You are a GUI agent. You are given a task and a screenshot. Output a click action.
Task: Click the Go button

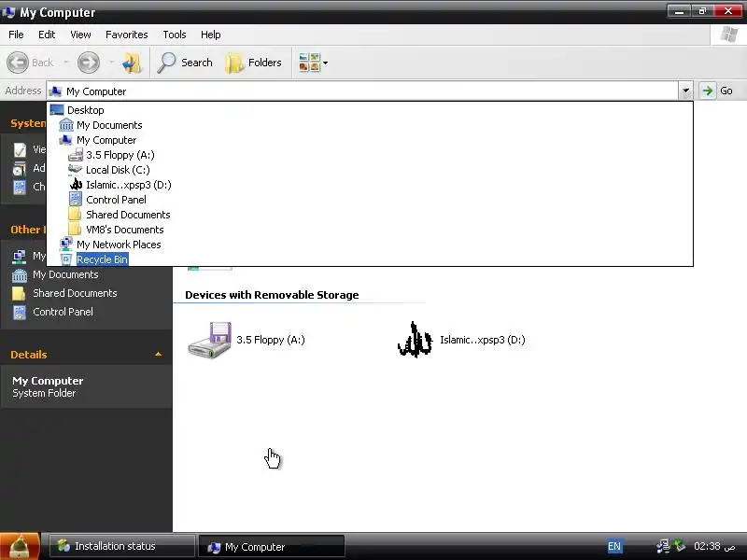pyautogui.click(x=718, y=91)
